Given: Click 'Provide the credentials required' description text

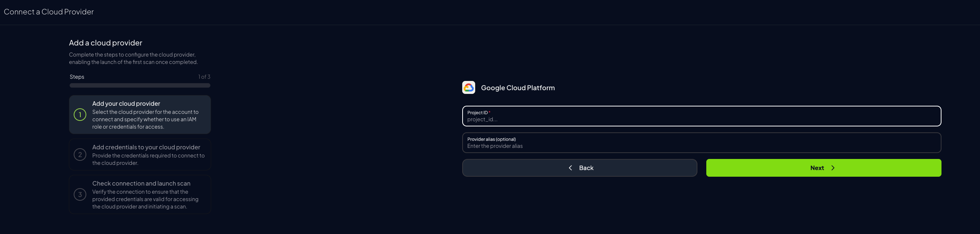Looking at the screenshot, I should 149,159.
